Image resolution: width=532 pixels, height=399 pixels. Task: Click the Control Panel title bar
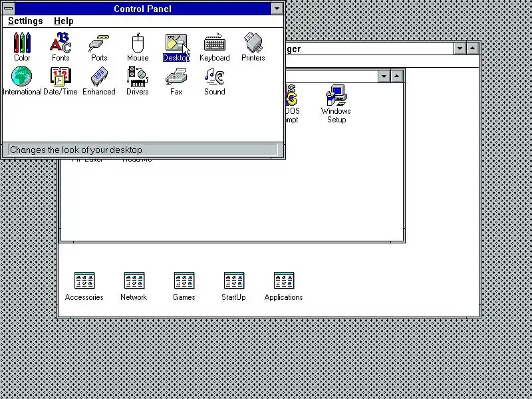pyautogui.click(x=143, y=9)
